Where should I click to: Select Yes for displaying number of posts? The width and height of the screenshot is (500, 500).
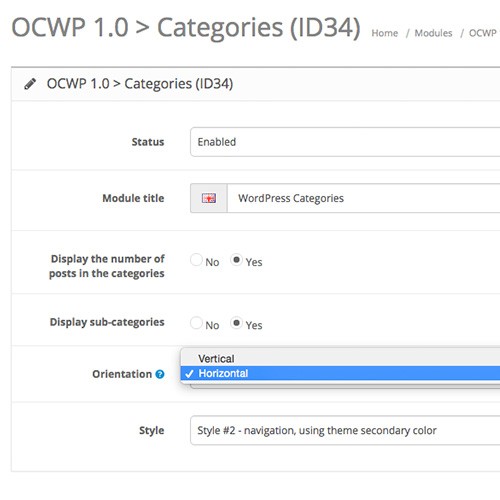pos(236,260)
